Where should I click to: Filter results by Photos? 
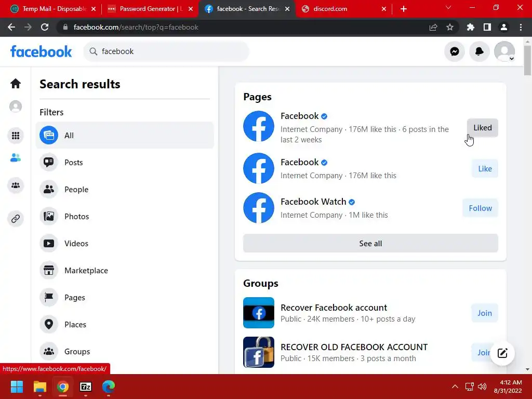click(125, 217)
